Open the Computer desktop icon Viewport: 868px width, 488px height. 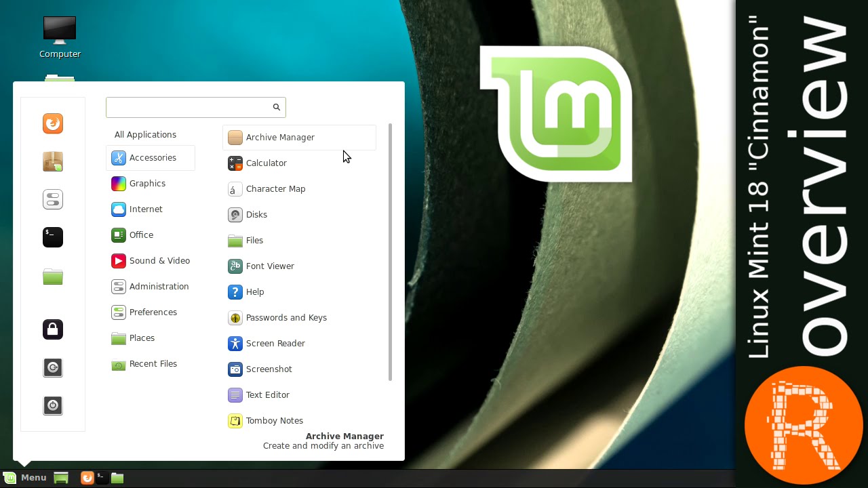(x=60, y=37)
